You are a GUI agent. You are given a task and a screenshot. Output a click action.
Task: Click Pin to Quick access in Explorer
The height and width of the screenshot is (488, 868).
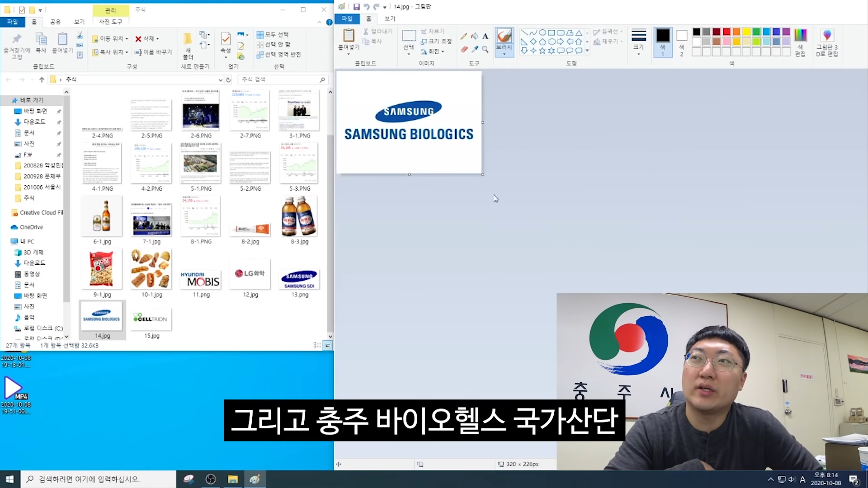(17, 46)
